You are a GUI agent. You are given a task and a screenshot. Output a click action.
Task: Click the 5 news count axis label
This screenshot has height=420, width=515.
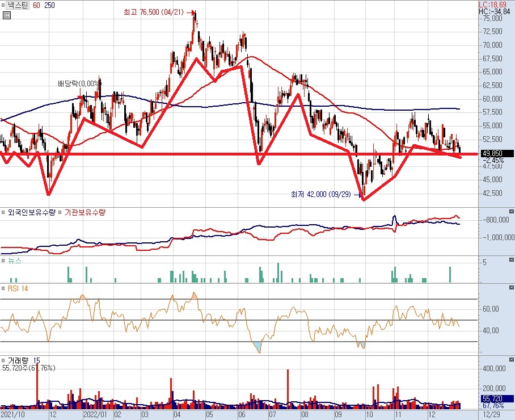484,262
